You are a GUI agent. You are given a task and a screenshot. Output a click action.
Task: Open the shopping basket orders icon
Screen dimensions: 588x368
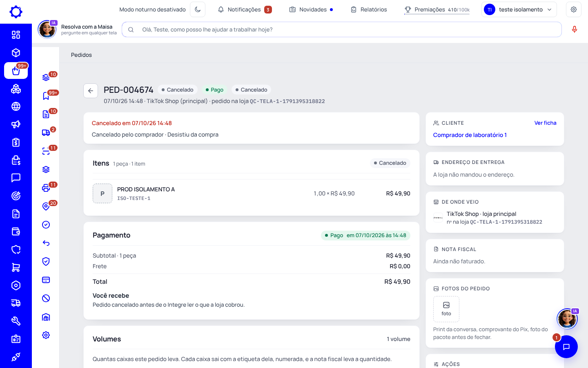click(16, 71)
